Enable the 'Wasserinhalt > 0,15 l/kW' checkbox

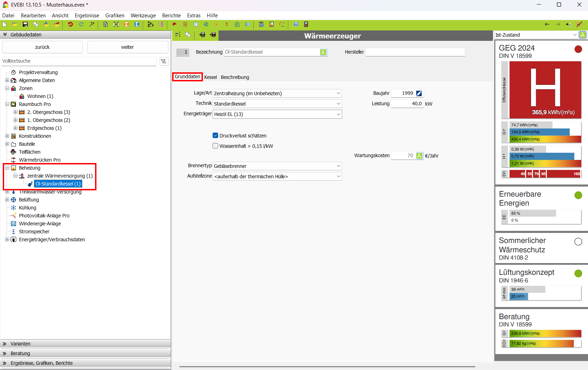(215, 146)
